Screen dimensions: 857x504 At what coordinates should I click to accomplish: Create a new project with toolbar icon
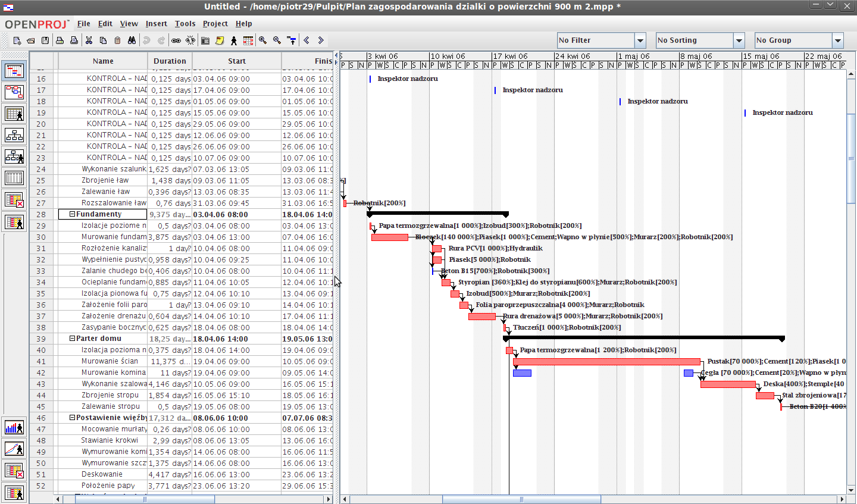coord(17,40)
